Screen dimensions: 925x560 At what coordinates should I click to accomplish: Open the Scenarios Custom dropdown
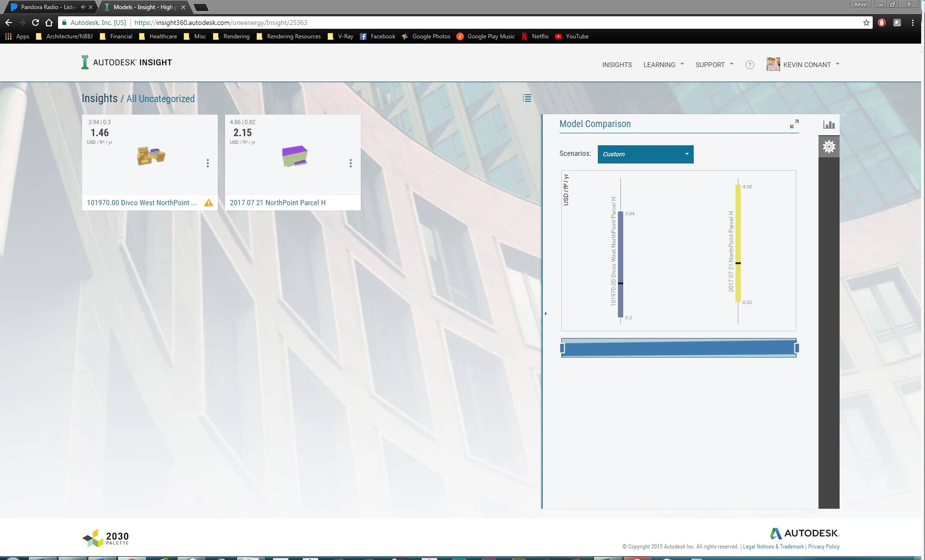coord(645,154)
